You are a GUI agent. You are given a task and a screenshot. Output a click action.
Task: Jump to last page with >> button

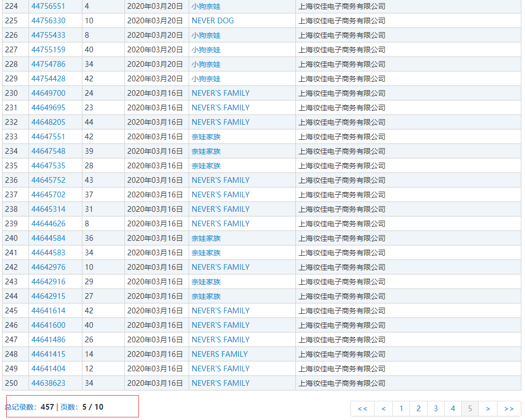tap(509, 409)
